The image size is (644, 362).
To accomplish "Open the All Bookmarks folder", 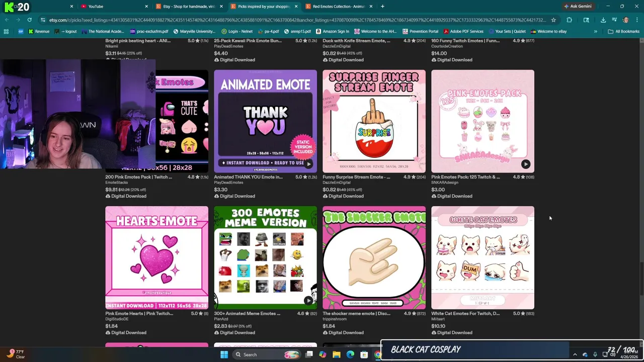I will click(x=623, y=31).
